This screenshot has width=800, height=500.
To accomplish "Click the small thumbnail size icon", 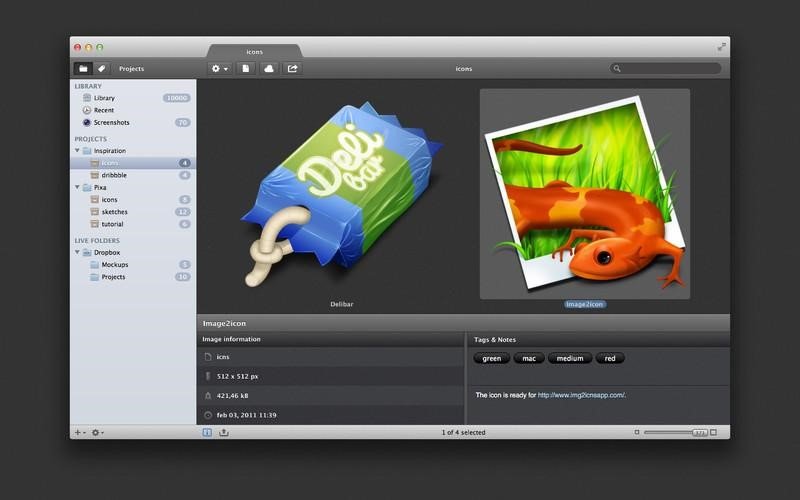I will point(636,433).
